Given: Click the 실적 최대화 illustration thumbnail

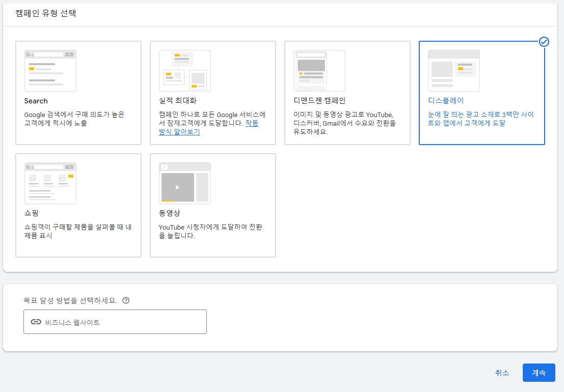Looking at the screenshot, I should pos(185,71).
